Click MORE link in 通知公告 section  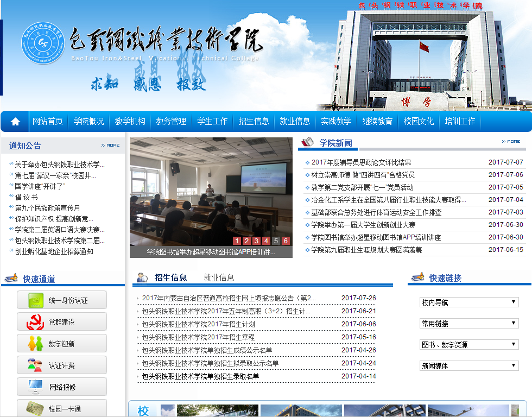pyautogui.click(x=110, y=146)
